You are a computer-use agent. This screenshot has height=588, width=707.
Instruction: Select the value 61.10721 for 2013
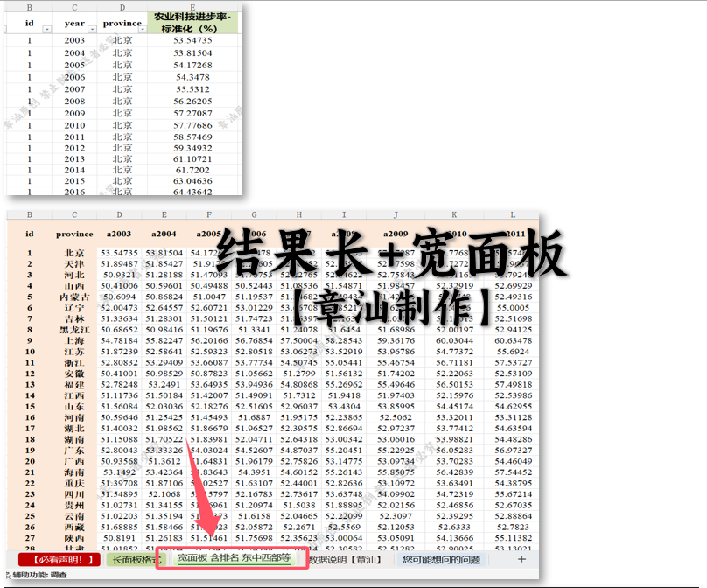coord(192,159)
